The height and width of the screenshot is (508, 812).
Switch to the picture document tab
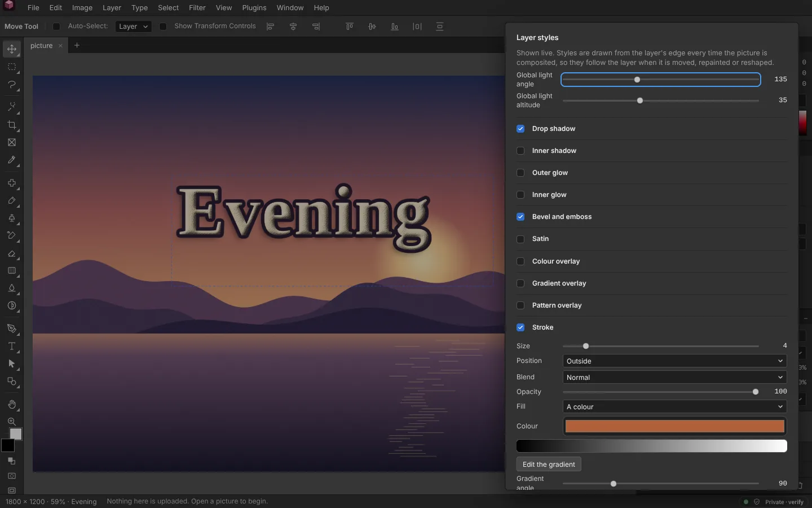[42, 46]
